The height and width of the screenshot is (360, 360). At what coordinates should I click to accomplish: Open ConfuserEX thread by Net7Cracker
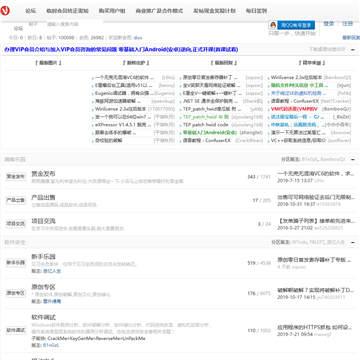295,101
